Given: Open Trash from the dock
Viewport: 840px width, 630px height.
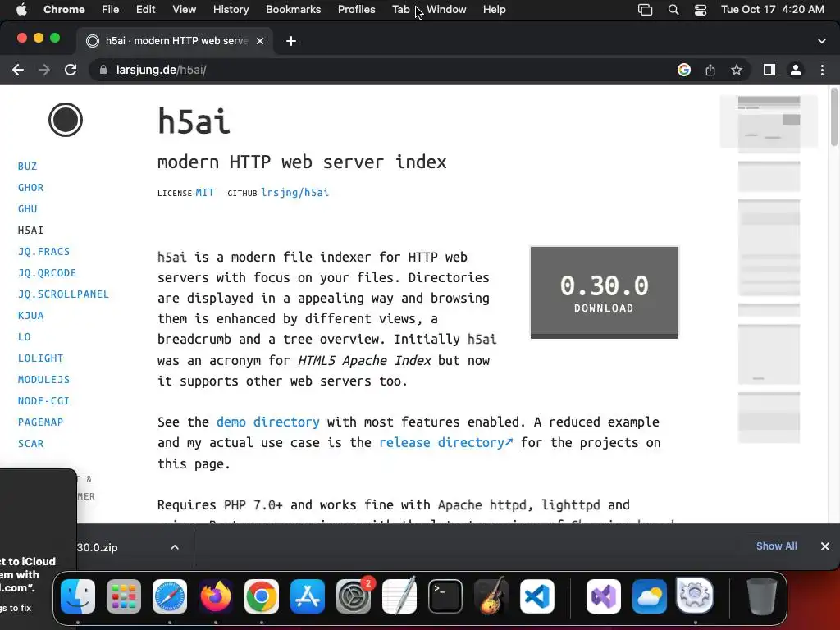Looking at the screenshot, I should click(762, 596).
